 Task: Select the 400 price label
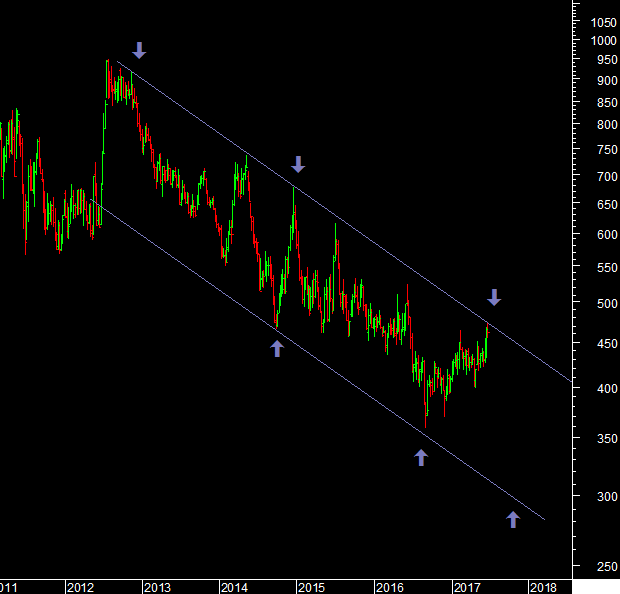(x=607, y=389)
